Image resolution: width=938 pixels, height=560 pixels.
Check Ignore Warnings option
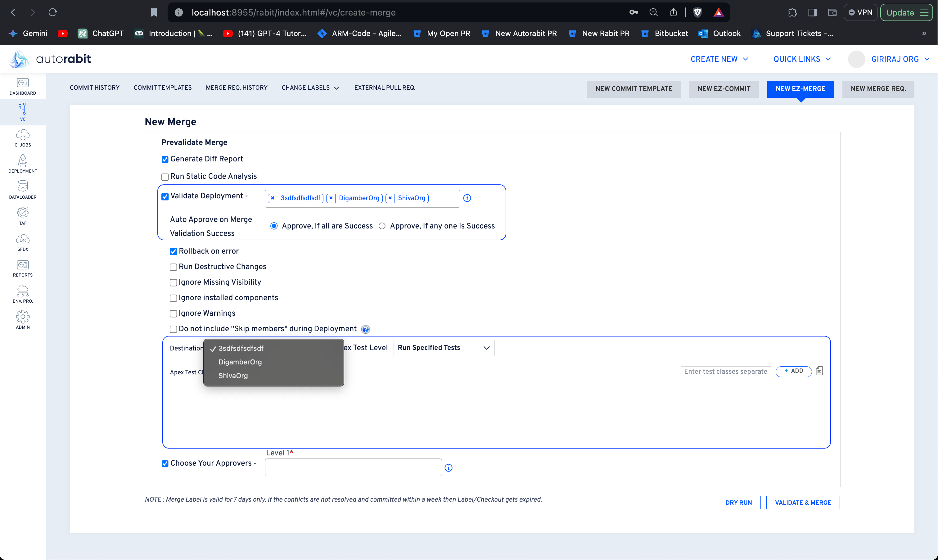(173, 314)
